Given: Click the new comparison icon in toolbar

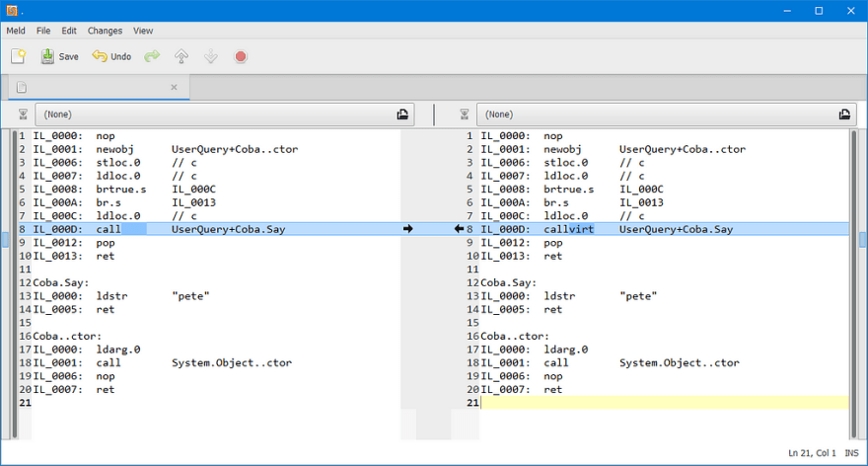Looking at the screenshot, I should (19, 56).
